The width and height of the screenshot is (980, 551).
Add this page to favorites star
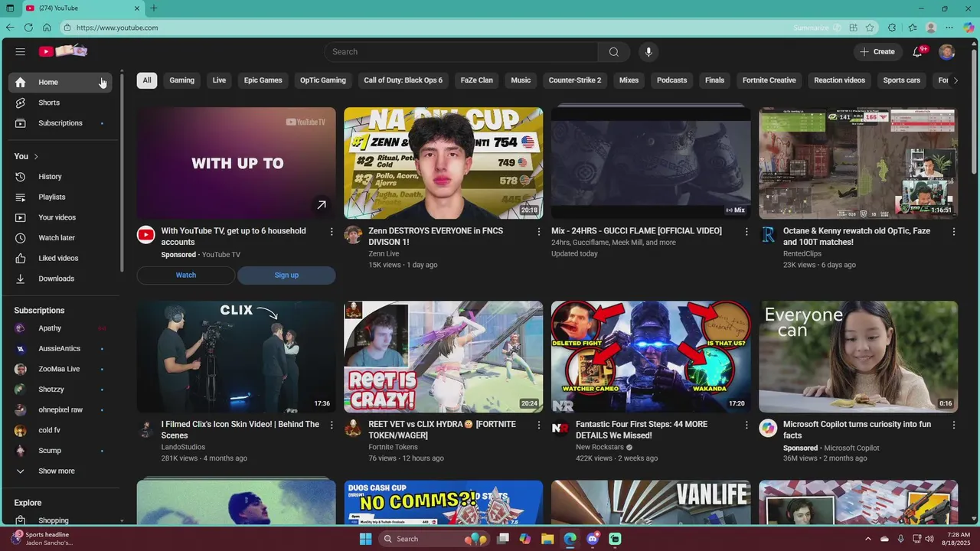tap(870, 28)
